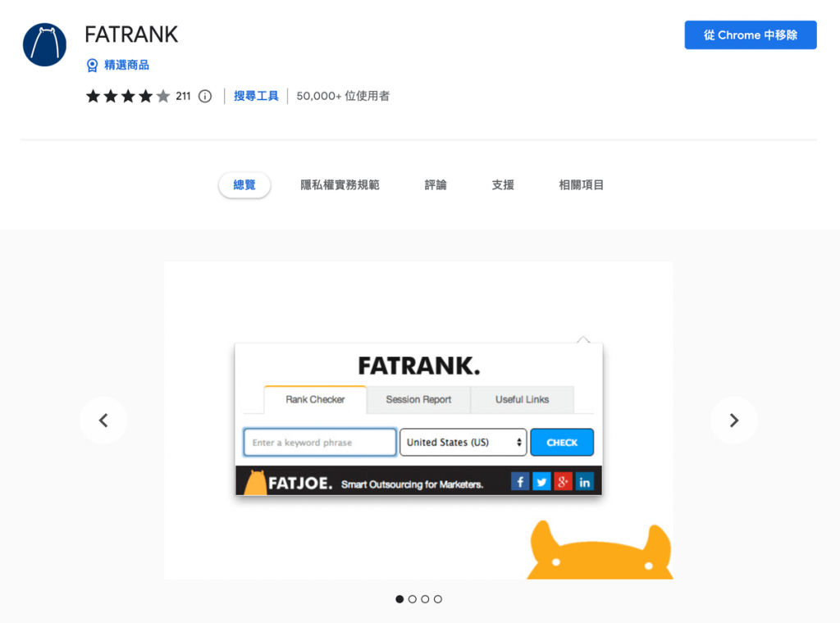This screenshot has height=623, width=840.
Task: Select the Session Report tab
Action: 418,399
